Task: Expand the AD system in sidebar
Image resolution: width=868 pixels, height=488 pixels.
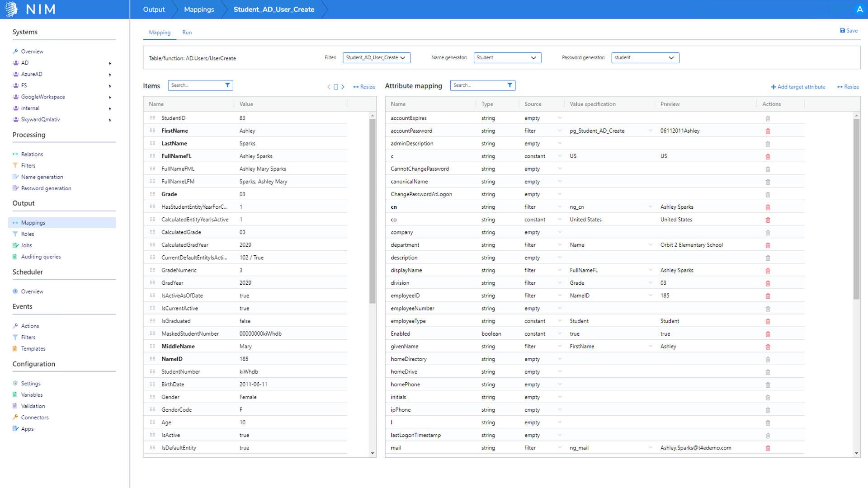Action: [x=110, y=63]
